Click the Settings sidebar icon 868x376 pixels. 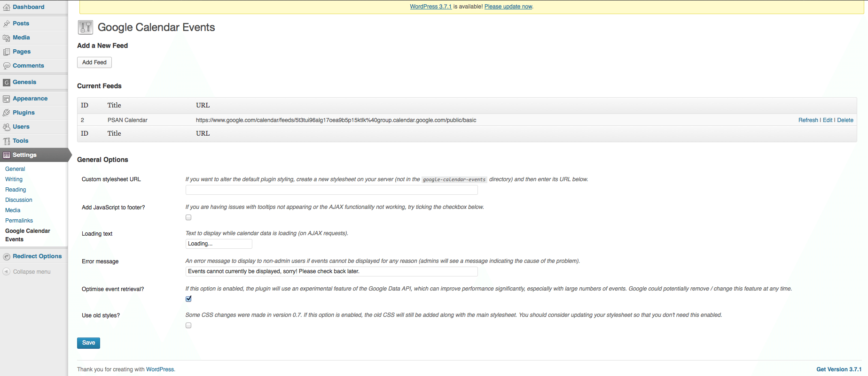[7, 155]
